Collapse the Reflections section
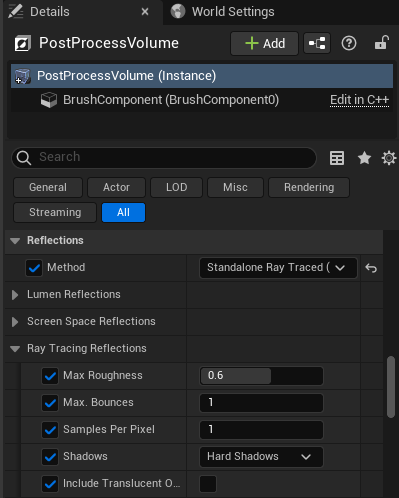 (15, 240)
